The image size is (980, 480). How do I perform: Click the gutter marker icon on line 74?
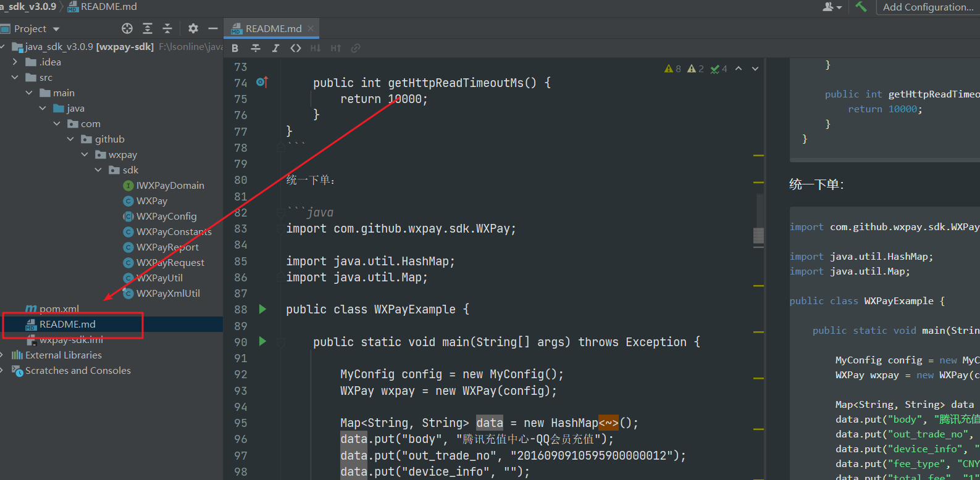[x=262, y=82]
